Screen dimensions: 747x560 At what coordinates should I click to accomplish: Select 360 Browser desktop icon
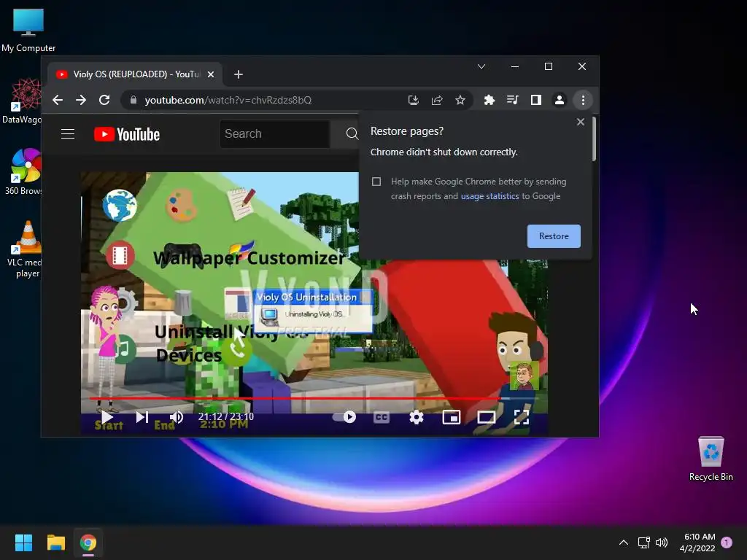24,171
